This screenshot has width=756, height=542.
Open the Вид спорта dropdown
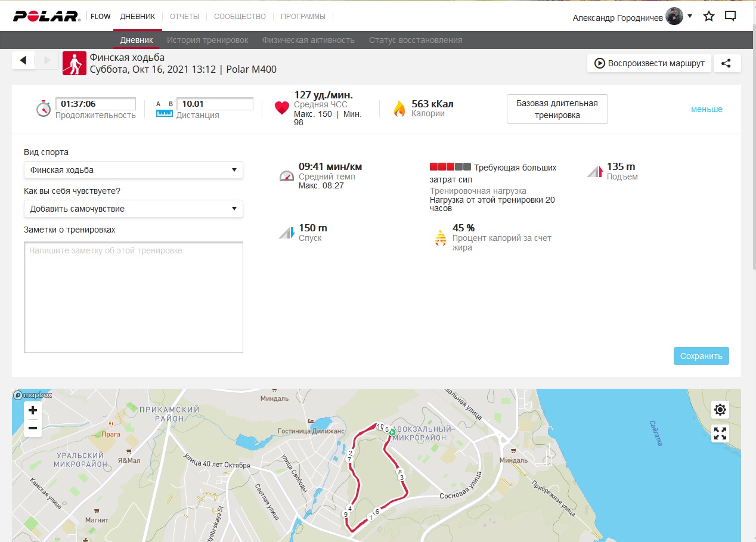[134, 170]
